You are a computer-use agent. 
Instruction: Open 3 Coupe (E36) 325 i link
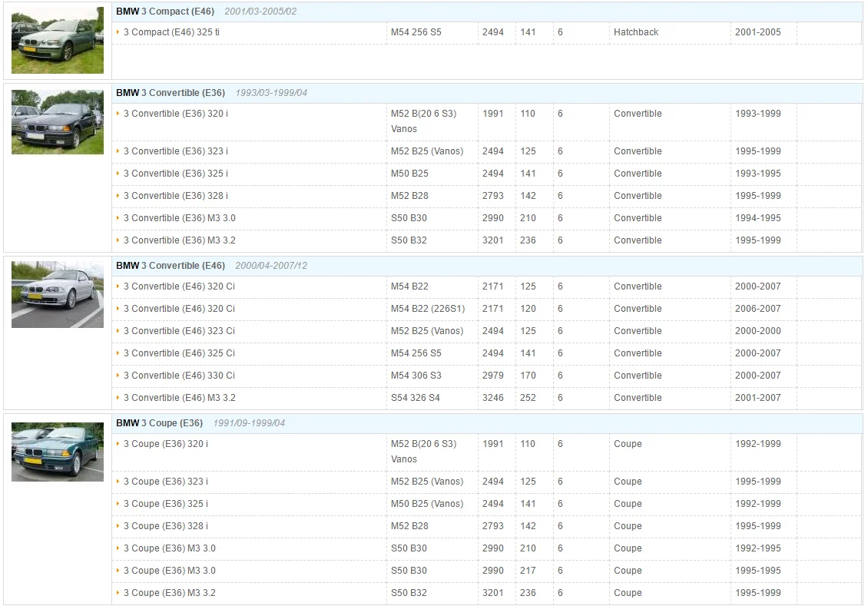click(165, 504)
